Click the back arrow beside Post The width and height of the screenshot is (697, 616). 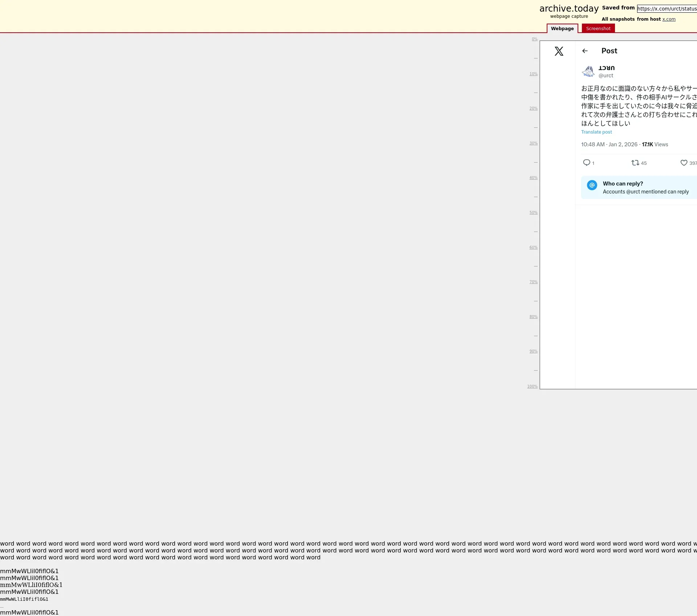pyautogui.click(x=585, y=51)
